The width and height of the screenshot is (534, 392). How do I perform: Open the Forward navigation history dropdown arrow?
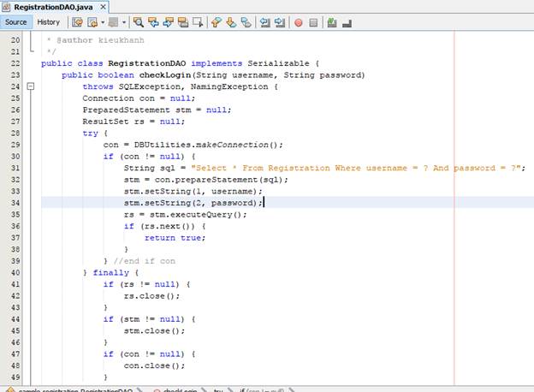tap(124, 22)
